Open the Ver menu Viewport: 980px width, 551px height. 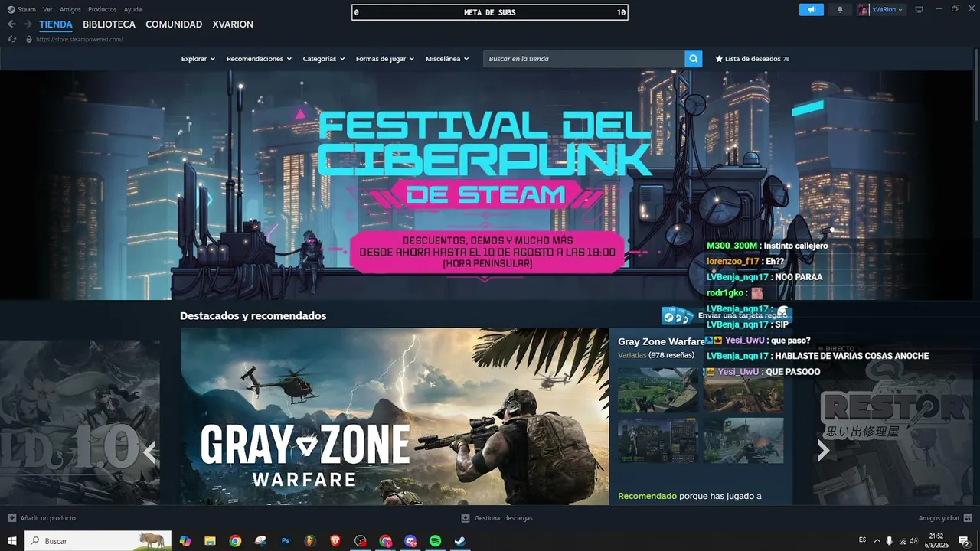pos(47,9)
